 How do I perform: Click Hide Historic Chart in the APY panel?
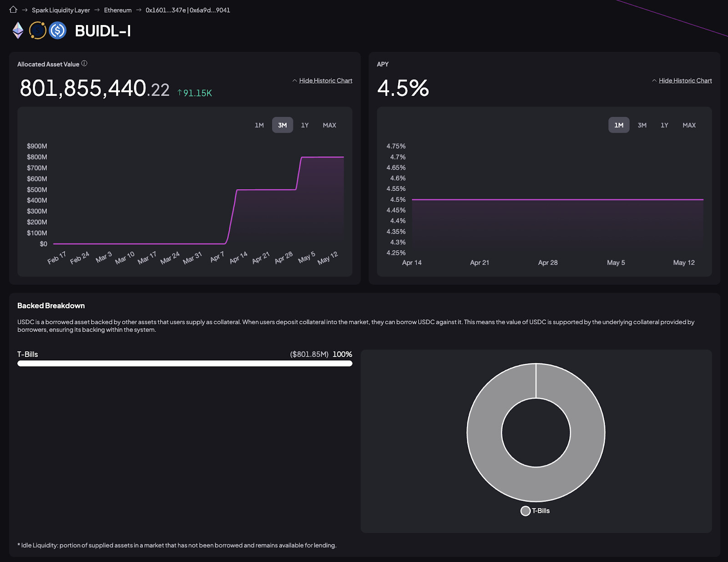coord(685,81)
